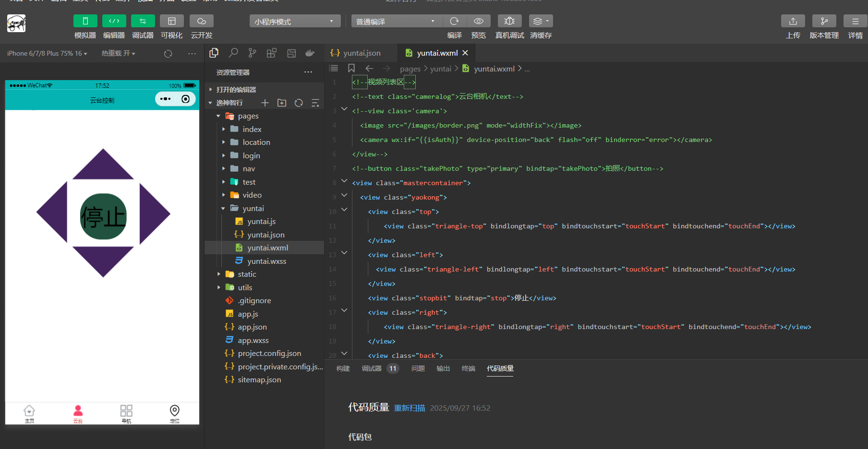This screenshot has height=449, width=868.
Task: Click the new folder icon
Action: (282, 103)
